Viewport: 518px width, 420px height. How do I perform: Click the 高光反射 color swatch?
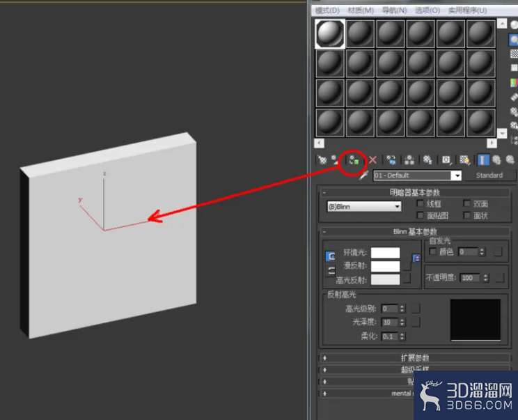(x=385, y=279)
